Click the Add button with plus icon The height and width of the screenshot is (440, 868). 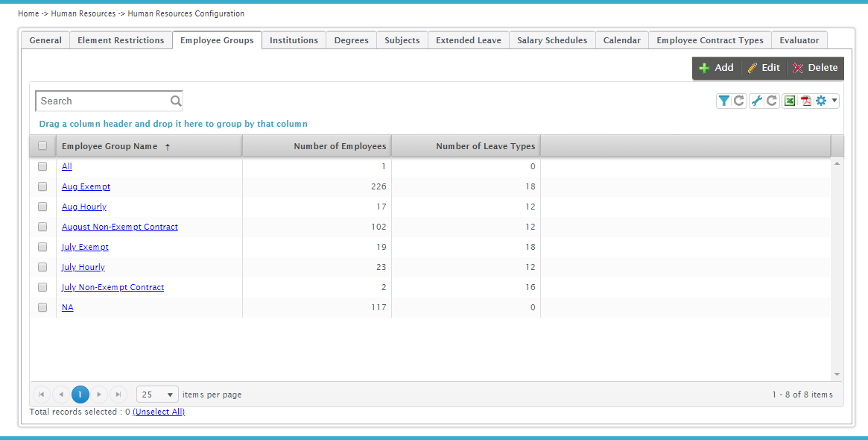click(x=716, y=68)
